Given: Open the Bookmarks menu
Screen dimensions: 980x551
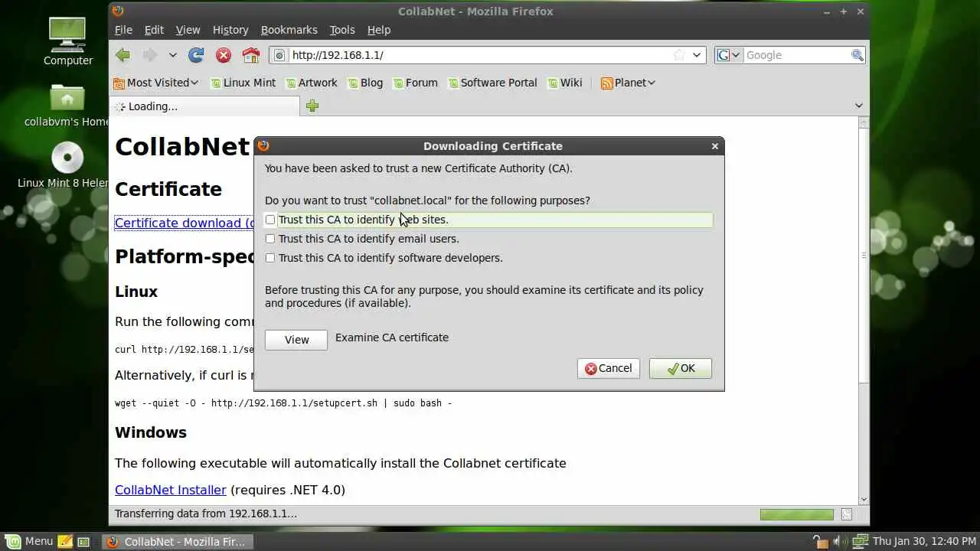Looking at the screenshot, I should pyautogui.click(x=289, y=30).
